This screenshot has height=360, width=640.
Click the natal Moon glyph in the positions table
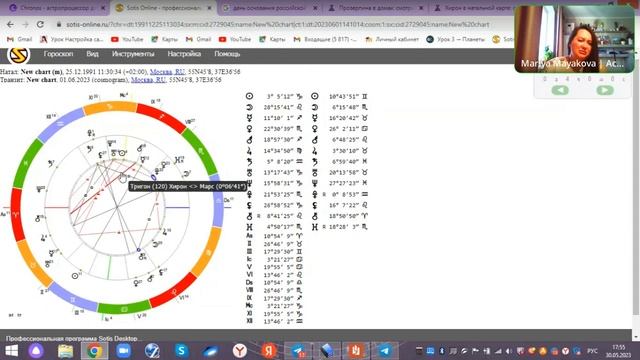249,107
